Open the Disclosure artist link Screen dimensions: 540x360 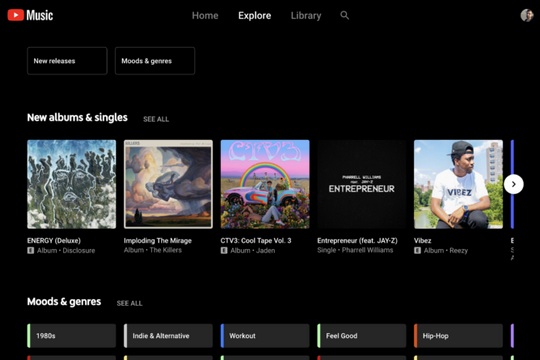tap(79, 250)
